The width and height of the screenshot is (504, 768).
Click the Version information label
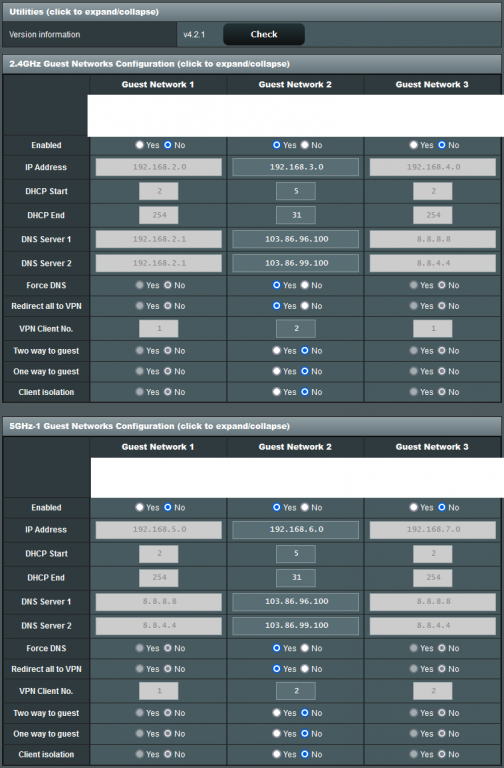[45, 35]
